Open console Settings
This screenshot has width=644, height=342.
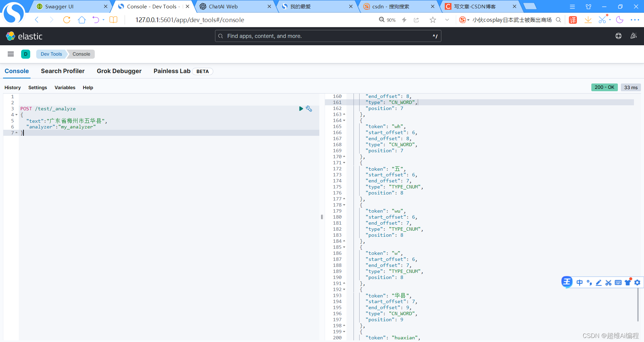pos(38,88)
